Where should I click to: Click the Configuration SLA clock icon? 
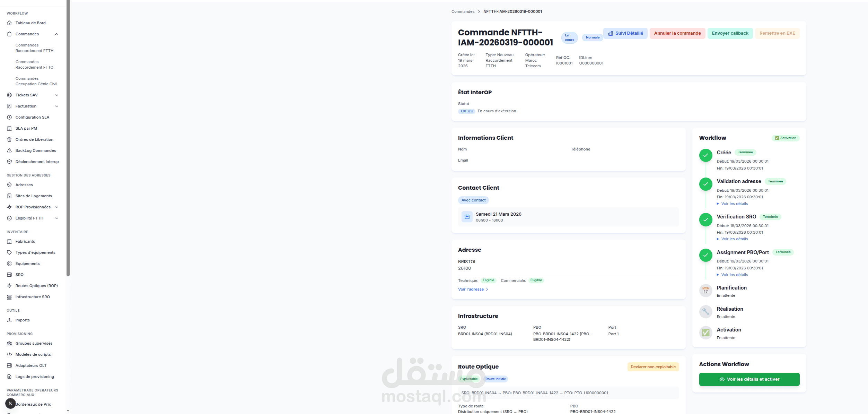(9, 117)
